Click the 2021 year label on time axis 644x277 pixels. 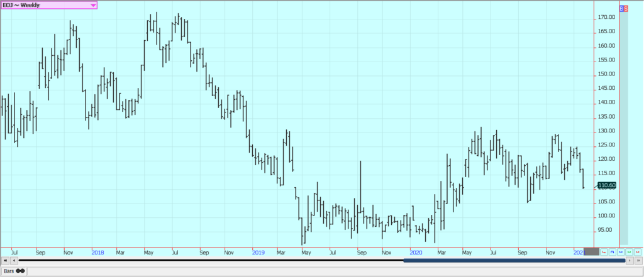(x=579, y=253)
